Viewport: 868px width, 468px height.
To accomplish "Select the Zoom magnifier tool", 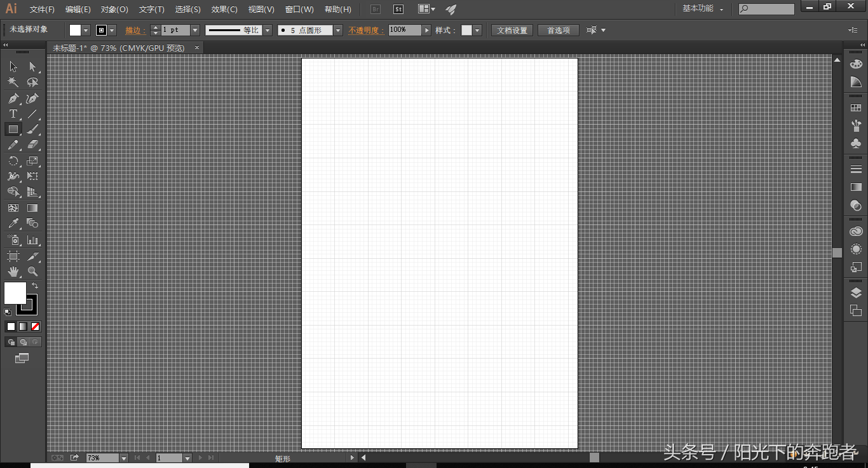I will 32,272.
